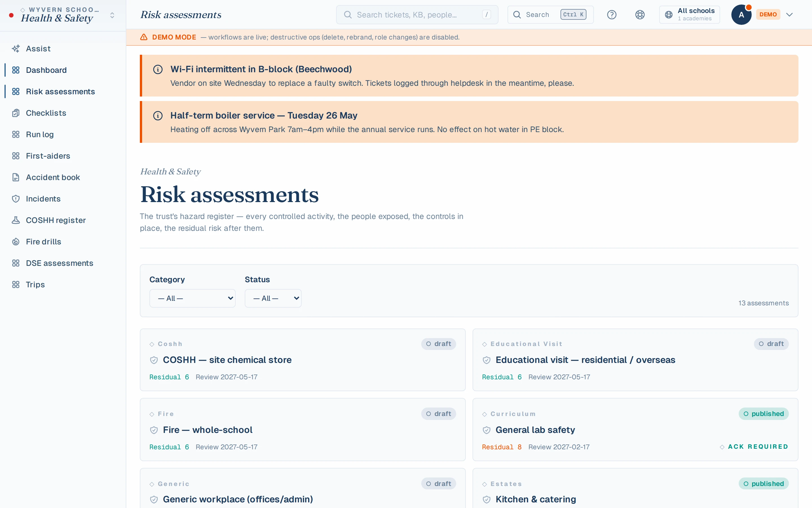Image resolution: width=812 pixels, height=508 pixels.
Task: Click the shield icon beside Generic workplace
Action: click(154, 500)
